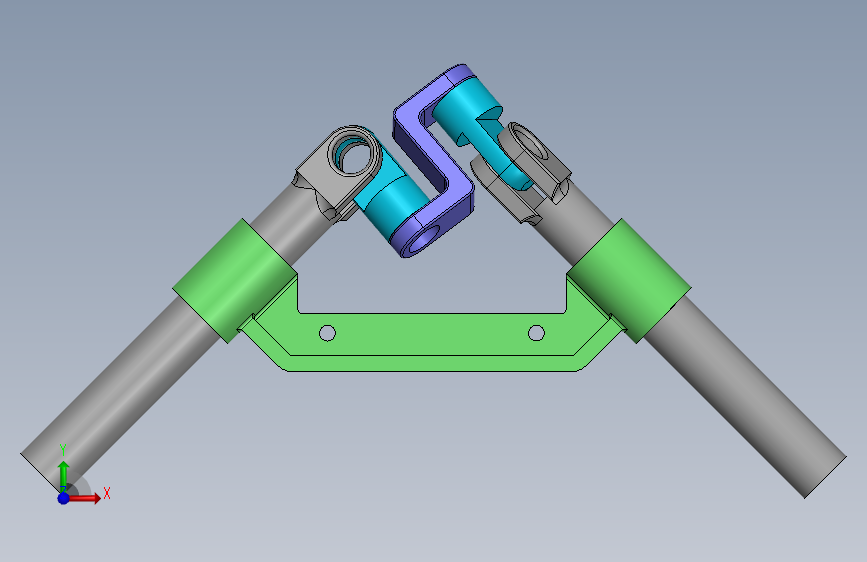867x562 pixels.
Task: Click the hole in the purple link's lower end
Action: (x=425, y=240)
